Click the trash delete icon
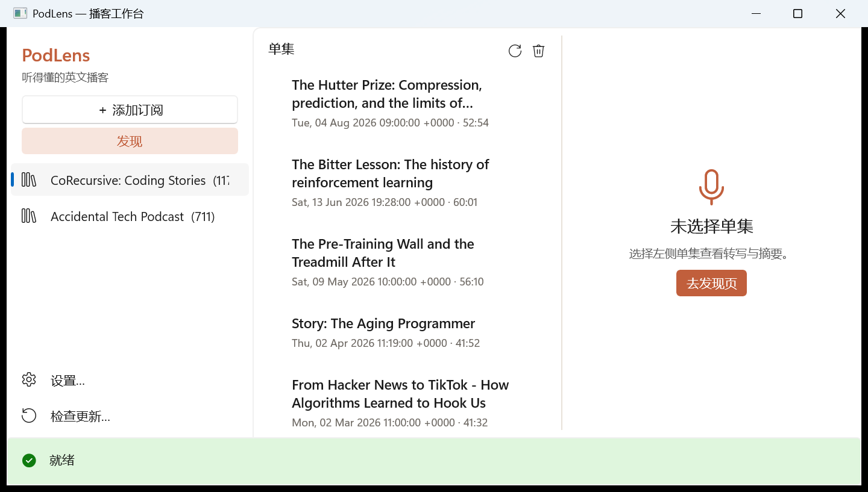This screenshot has width=868, height=492. (x=539, y=51)
